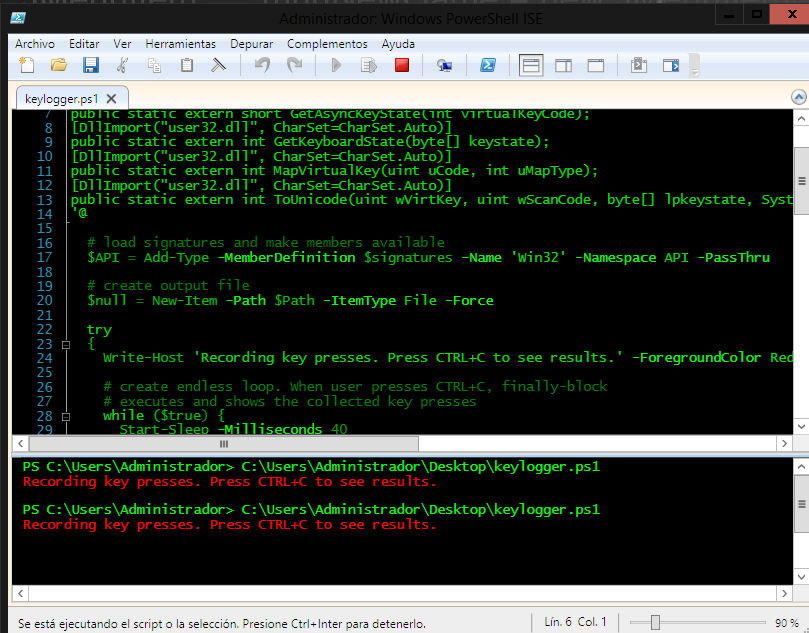Open the Herramientas menu
Screen dimensions: 809x633
(181, 44)
